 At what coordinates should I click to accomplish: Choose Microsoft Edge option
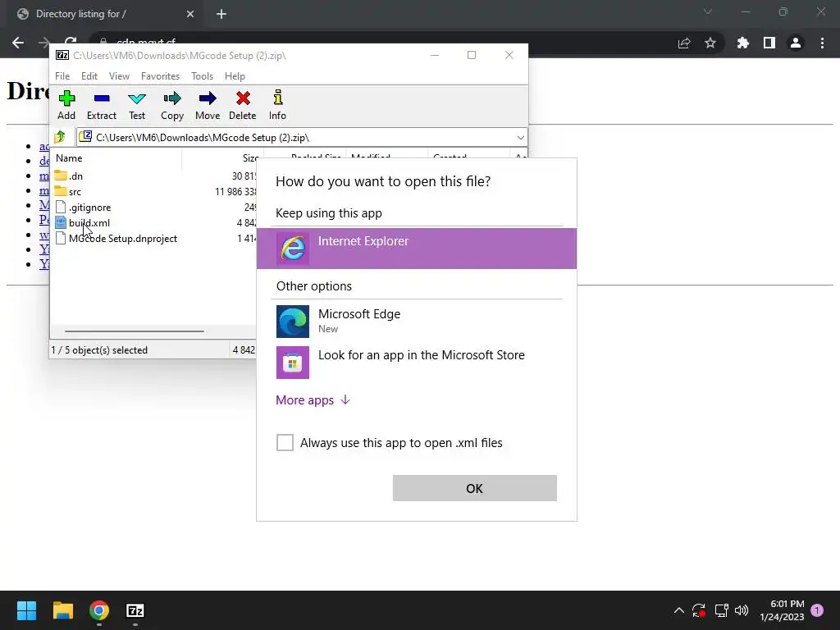coord(416,321)
